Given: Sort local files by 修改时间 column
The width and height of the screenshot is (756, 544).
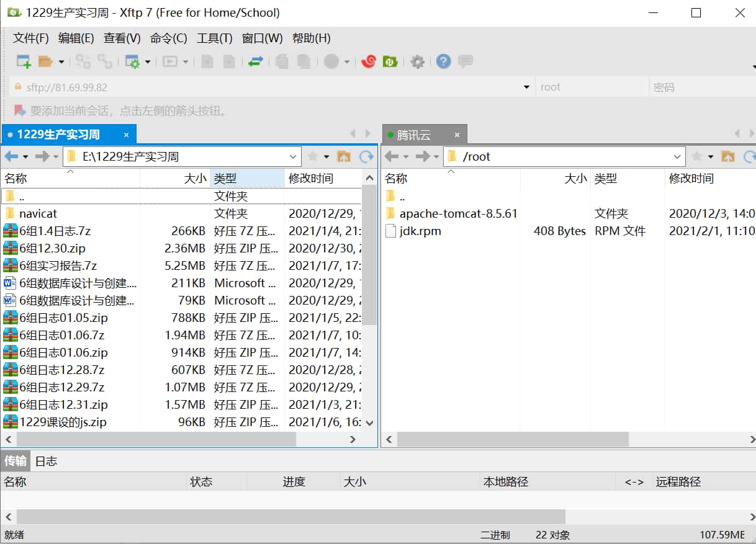Looking at the screenshot, I should [x=311, y=179].
